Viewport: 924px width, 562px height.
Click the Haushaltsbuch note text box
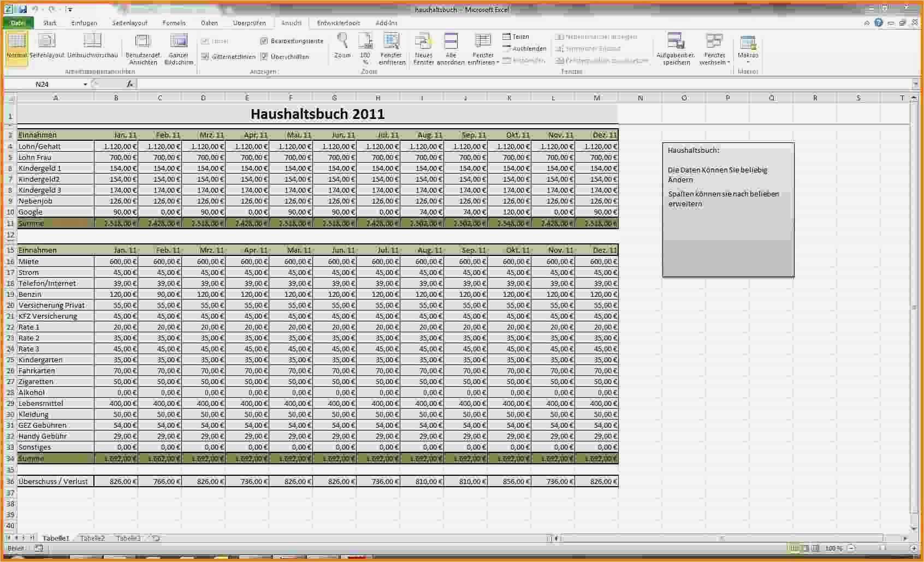coord(728,210)
